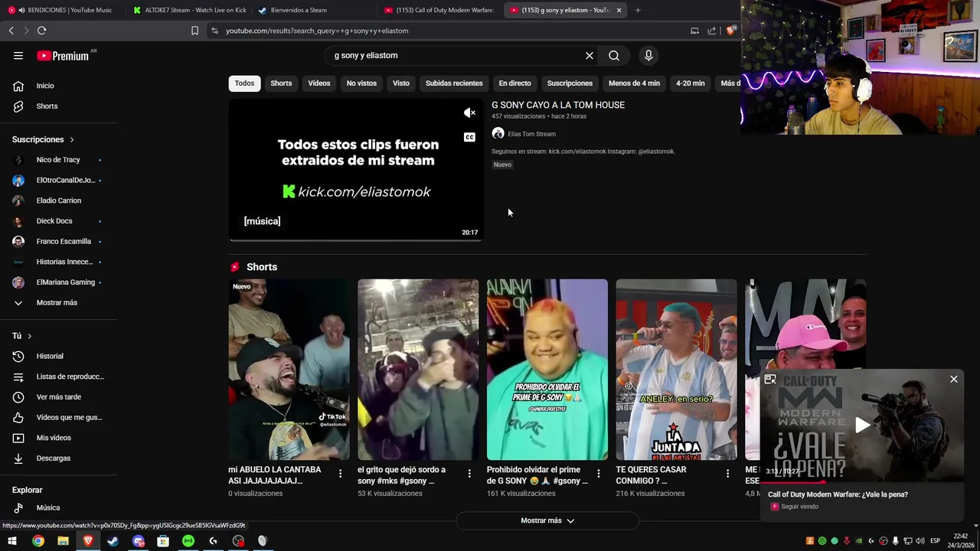
Task: Bookmark this page with the bookmark icon
Action: 194,31
